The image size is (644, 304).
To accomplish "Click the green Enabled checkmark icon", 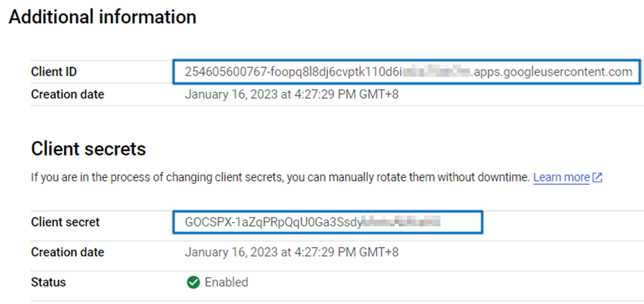I will coord(194,282).
